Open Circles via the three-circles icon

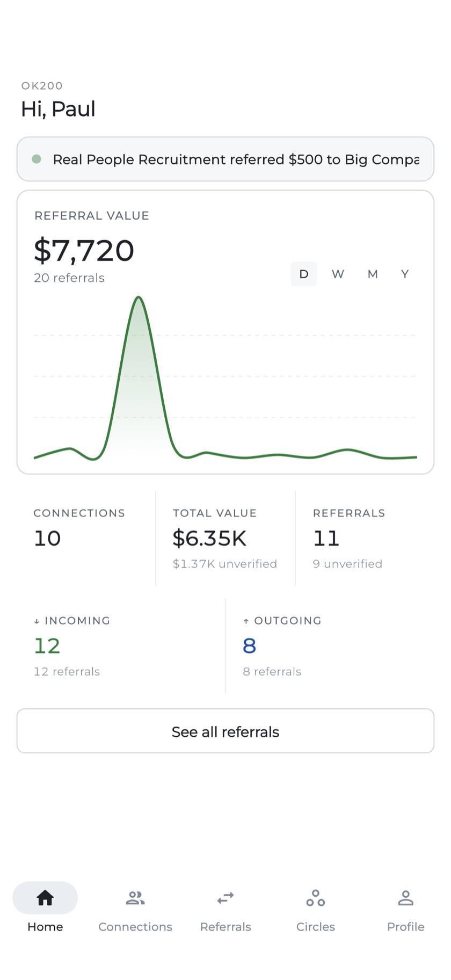316,897
